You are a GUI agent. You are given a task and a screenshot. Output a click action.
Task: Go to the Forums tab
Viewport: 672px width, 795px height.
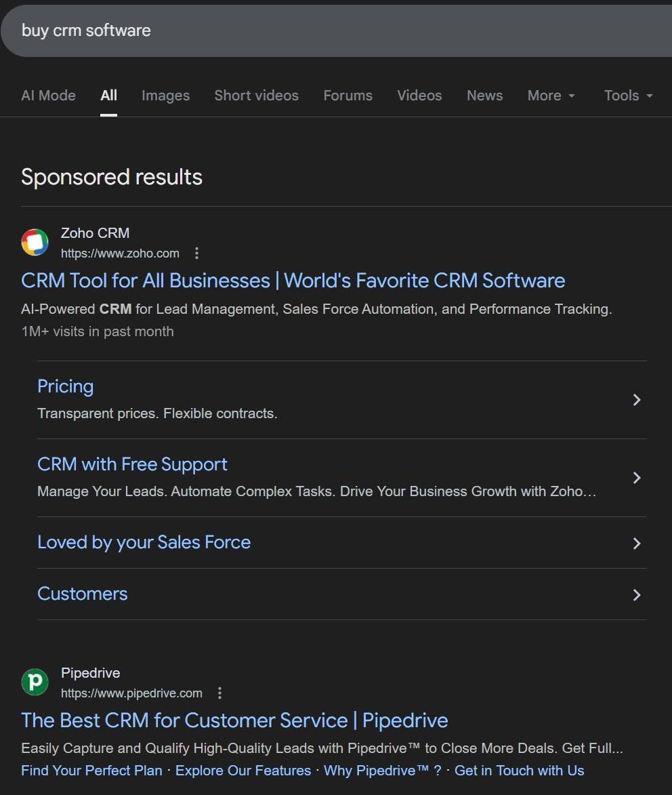pyautogui.click(x=348, y=96)
